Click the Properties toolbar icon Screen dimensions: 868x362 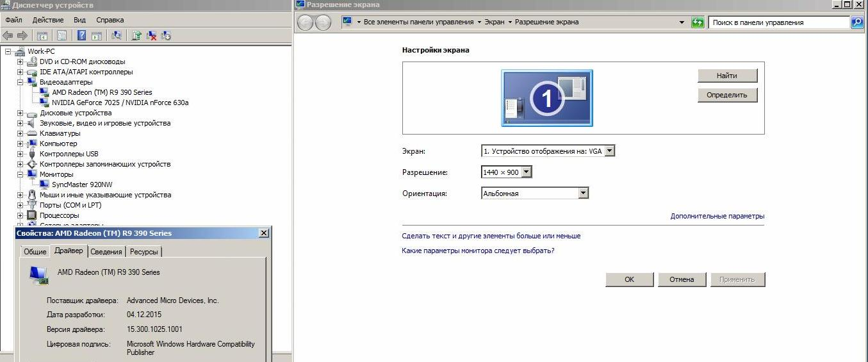tap(62, 36)
